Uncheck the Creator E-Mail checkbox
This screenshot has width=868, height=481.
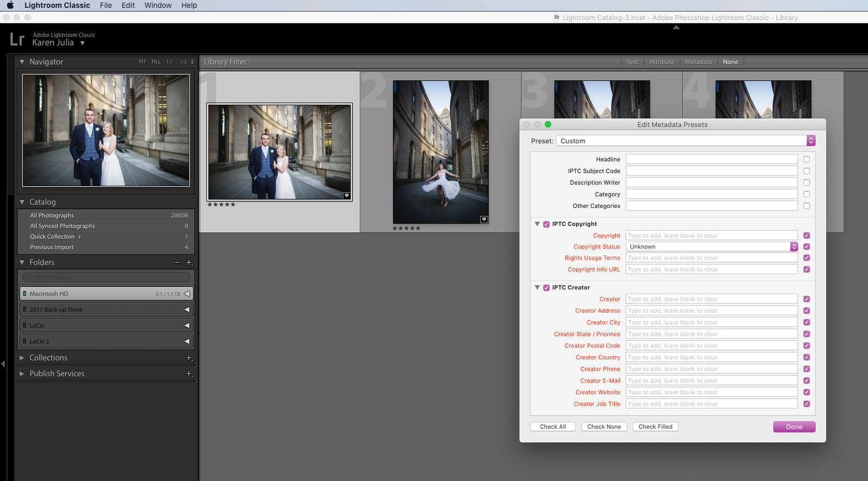pos(807,381)
